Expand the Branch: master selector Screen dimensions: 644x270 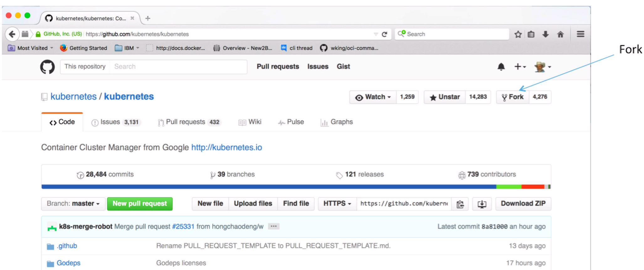click(x=73, y=204)
